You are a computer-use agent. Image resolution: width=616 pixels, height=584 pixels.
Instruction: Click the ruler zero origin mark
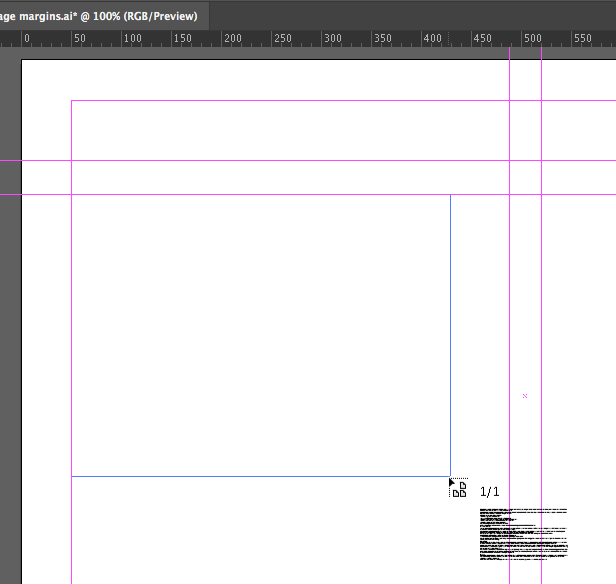(26, 38)
